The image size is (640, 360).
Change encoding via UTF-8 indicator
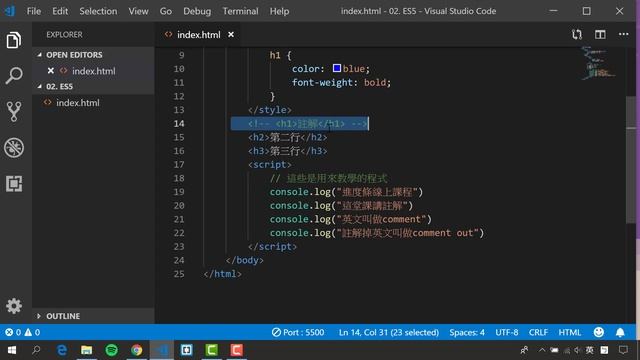(x=507, y=332)
